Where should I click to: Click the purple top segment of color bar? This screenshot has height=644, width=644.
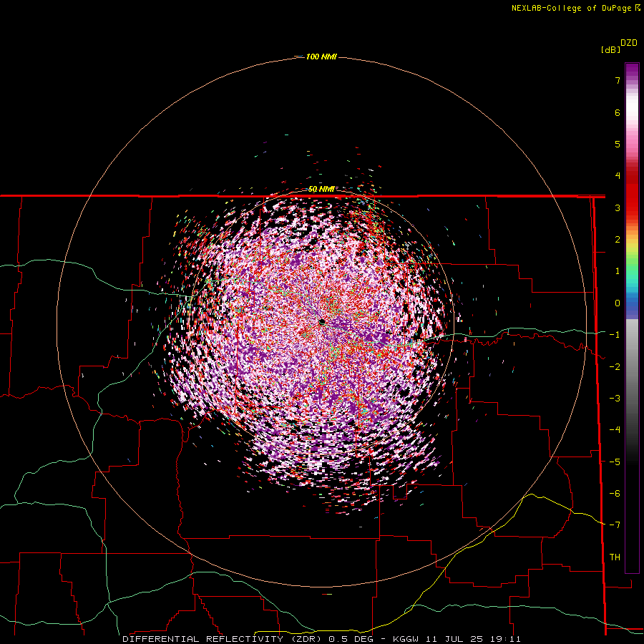click(632, 71)
